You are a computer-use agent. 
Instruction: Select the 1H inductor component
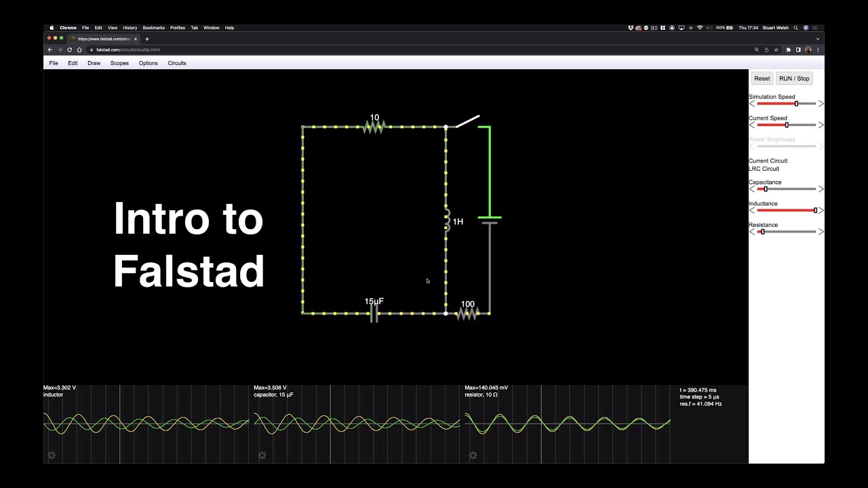pyautogui.click(x=447, y=221)
